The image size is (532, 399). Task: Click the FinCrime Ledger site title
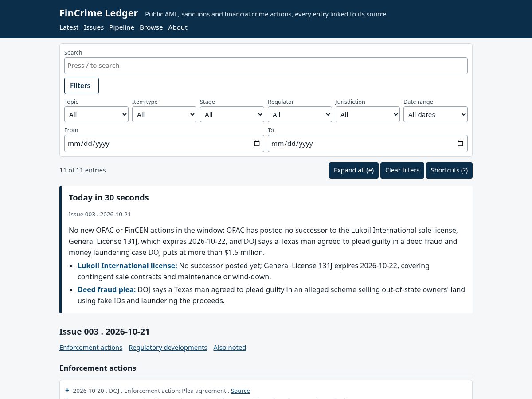coord(98,13)
